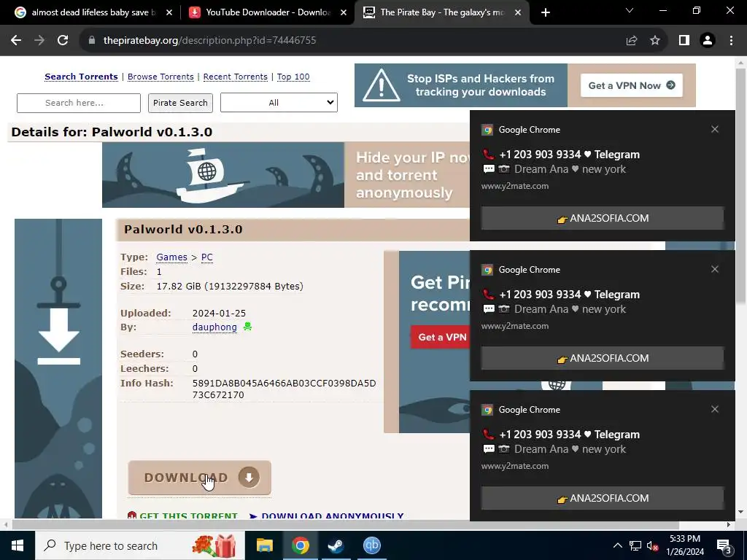Image resolution: width=747 pixels, height=560 pixels.
Task: Select The Pirate Bay tab
Action: (441, 12)
